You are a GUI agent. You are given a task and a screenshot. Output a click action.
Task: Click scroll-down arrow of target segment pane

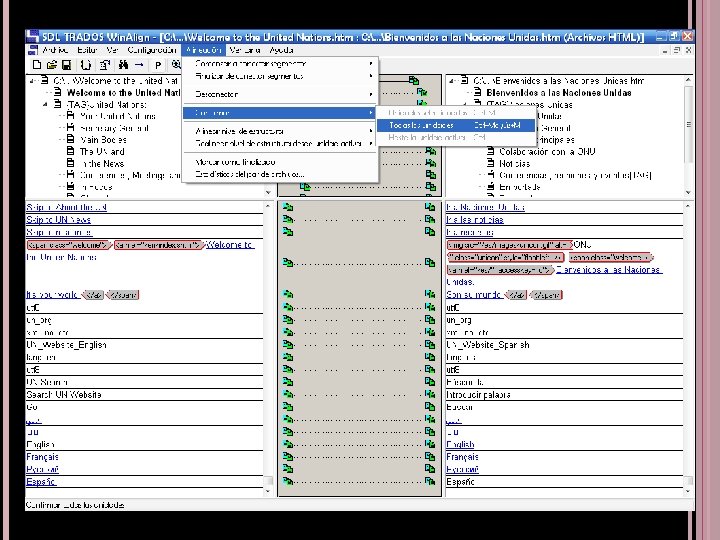click(x=688, y=491)
